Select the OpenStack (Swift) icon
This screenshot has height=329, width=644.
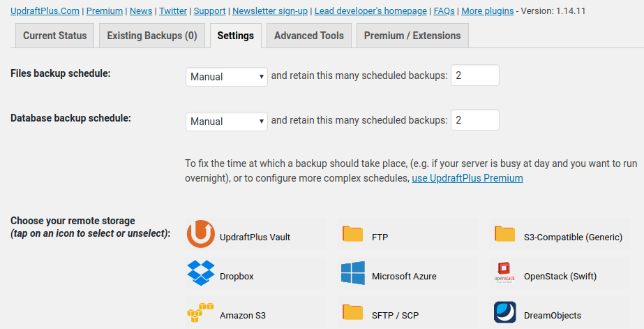tap(504, 273)
